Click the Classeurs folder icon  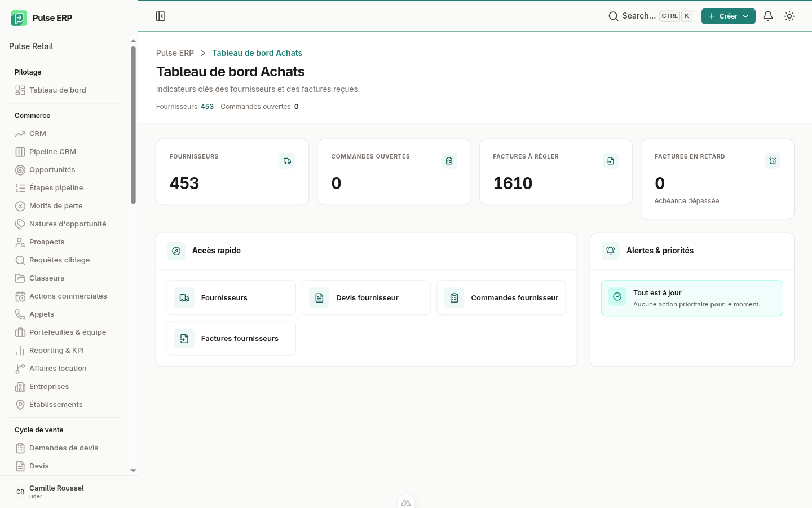point(20,278)
